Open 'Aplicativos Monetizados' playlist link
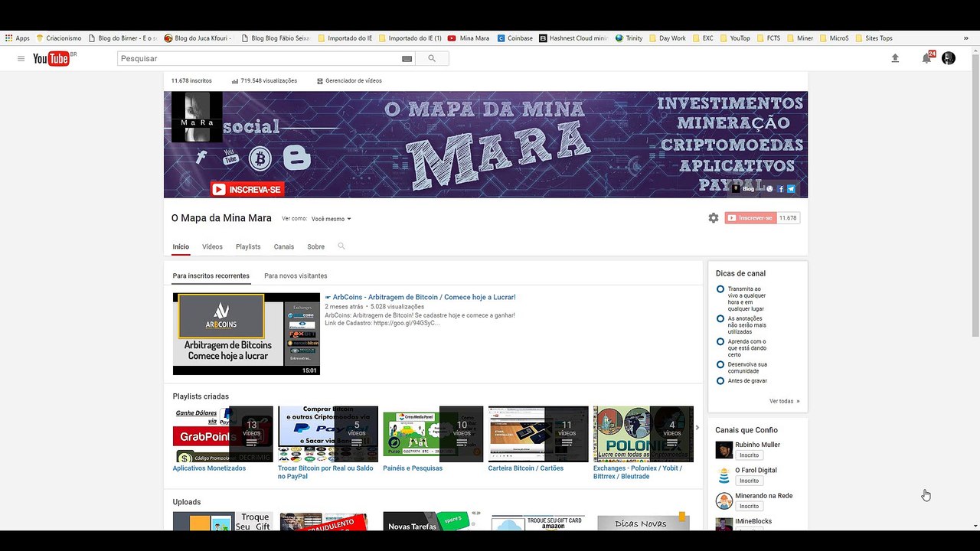 209,468
